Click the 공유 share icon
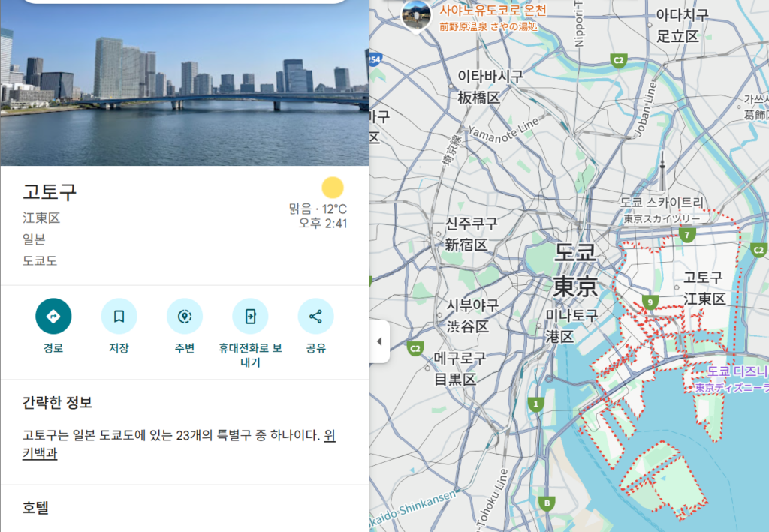This screenshot has width=769, height=532. pyautogui.click(x=316, y=317)
